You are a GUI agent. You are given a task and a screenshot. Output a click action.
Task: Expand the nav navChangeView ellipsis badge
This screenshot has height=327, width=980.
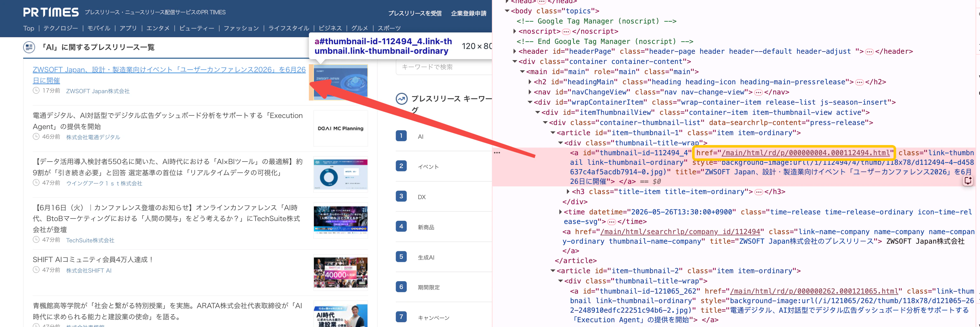(758, 93)
